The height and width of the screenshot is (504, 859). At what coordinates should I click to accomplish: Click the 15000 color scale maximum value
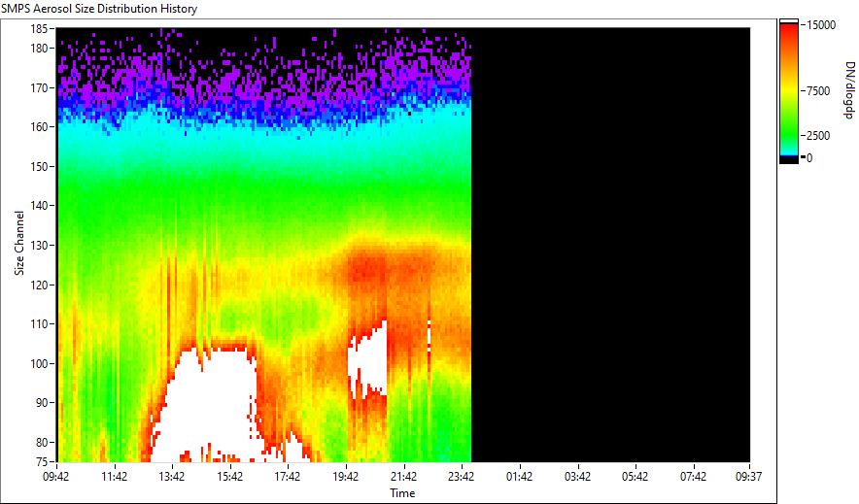coord(822,25)
